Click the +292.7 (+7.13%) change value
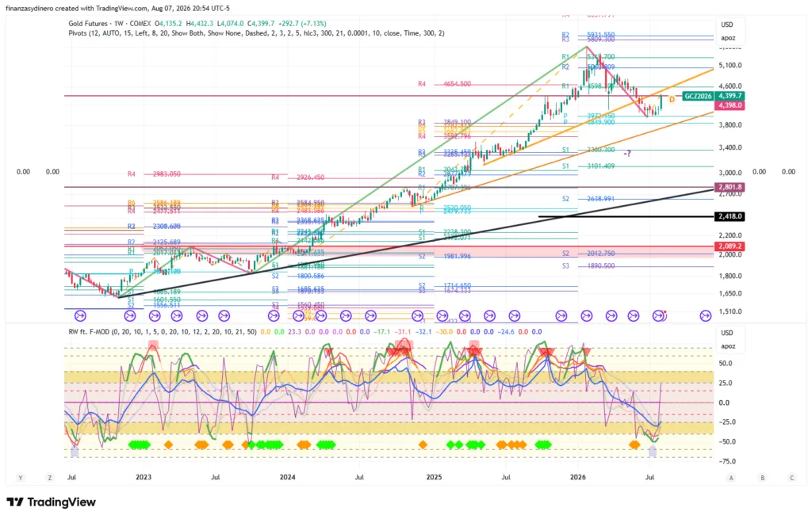This screenshot has height=519, width=812. (302, 23)
